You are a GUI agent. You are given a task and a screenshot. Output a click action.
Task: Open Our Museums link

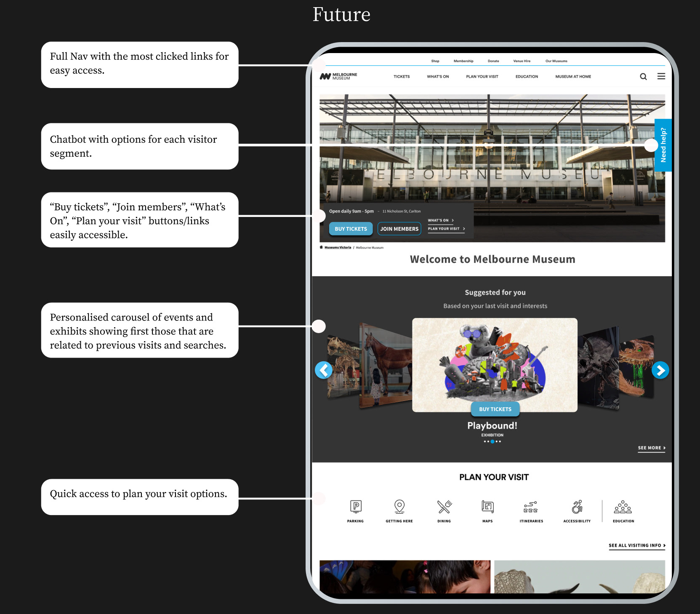point(556,61)
